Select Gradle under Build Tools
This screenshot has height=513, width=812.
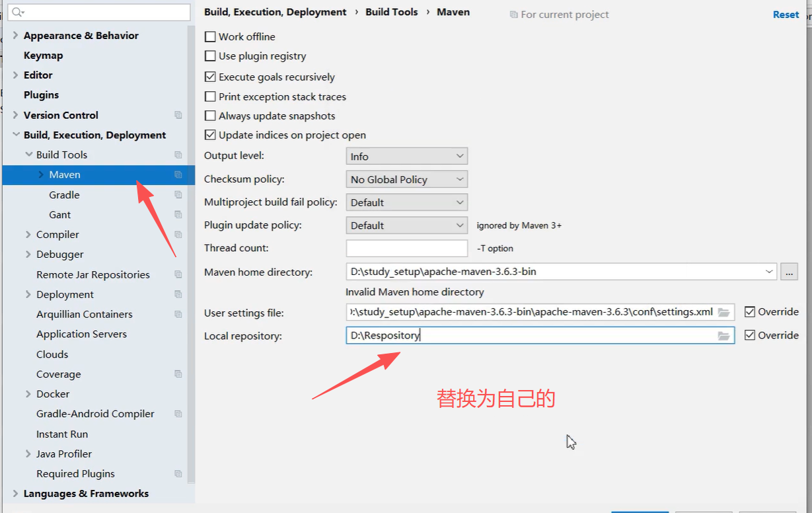[64, 195]
